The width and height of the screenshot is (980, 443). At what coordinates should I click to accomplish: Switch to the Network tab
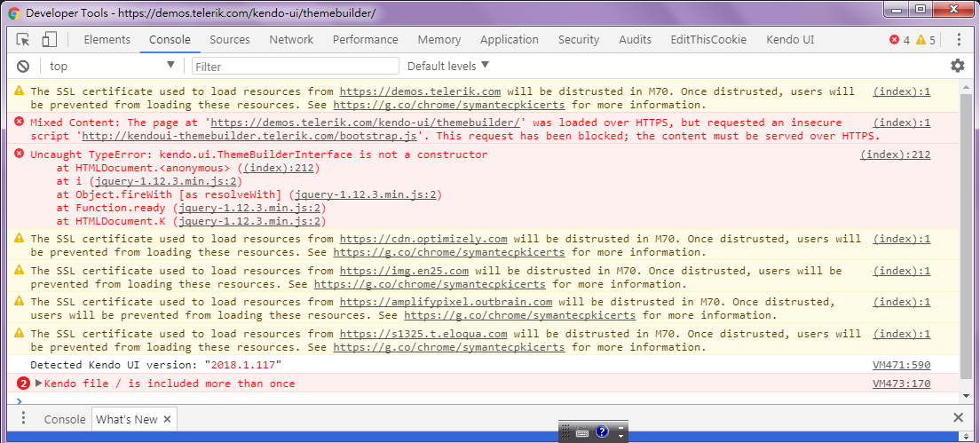point(291,39)
